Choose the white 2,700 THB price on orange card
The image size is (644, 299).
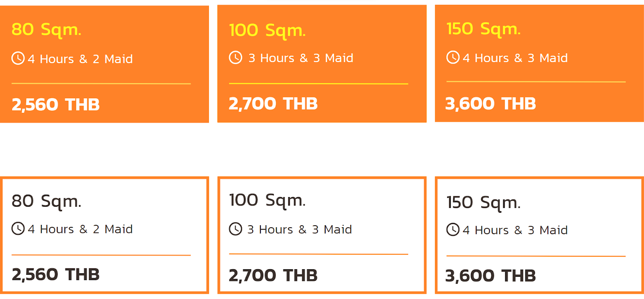pyautogui.click(x=273, y=104)
